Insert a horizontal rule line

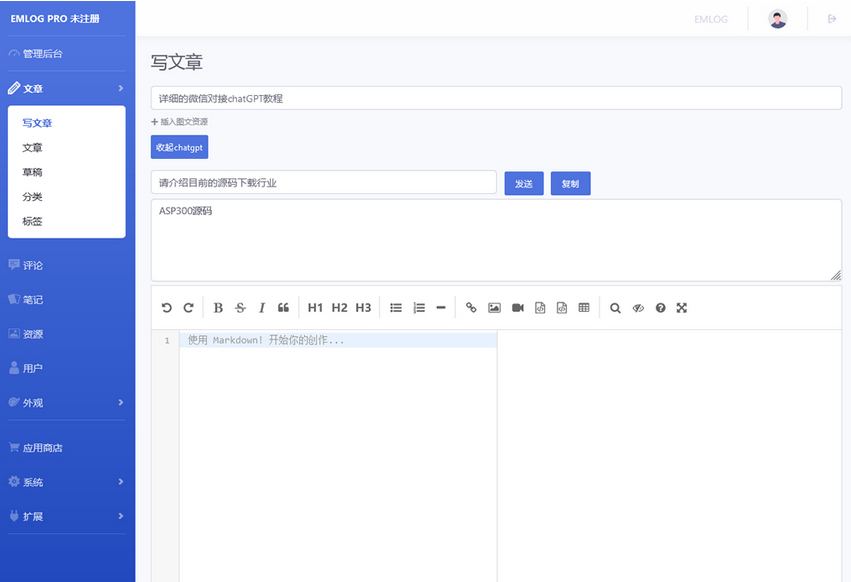pos(441,308)
